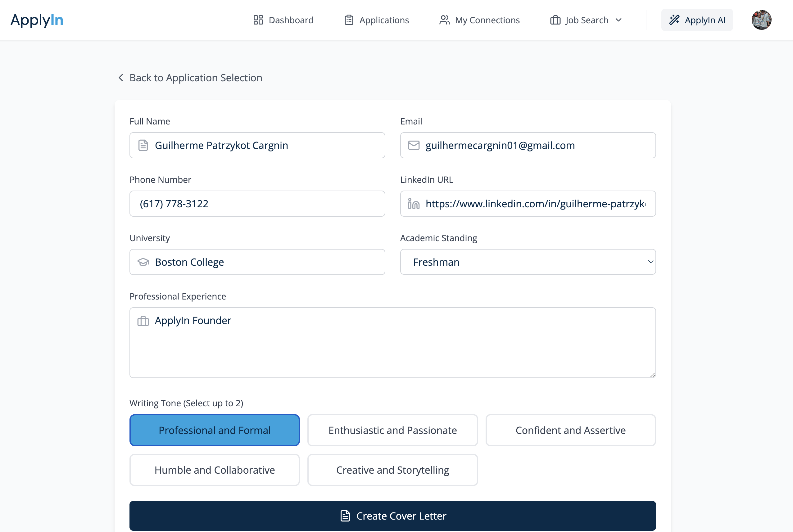This screenshot has width=793, height=532.
Task: Click the Create Cover Letter button
Action: click(392, 516)
